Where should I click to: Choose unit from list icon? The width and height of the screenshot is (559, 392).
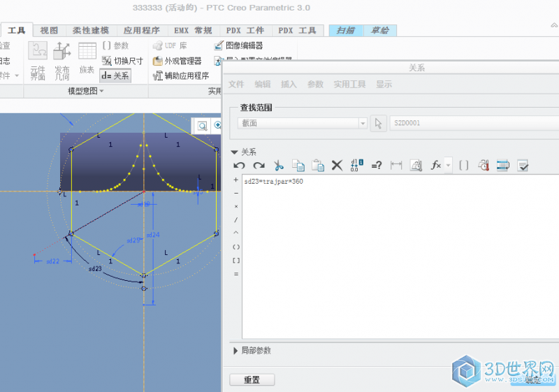tap(484, 166)
